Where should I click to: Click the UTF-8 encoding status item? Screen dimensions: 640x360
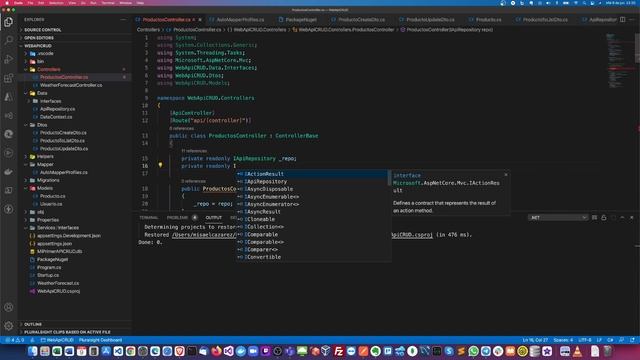(x=585, y=340)
